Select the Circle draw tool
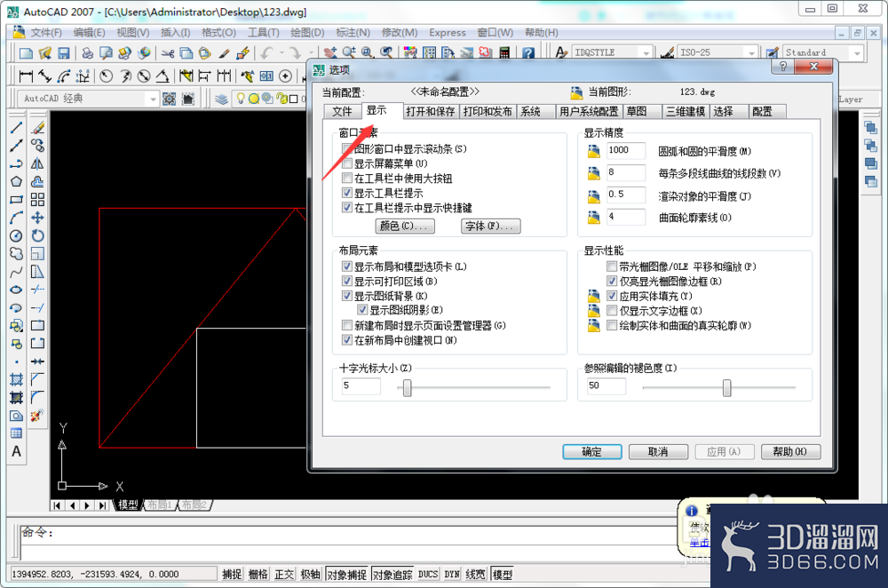 (16, 235)
